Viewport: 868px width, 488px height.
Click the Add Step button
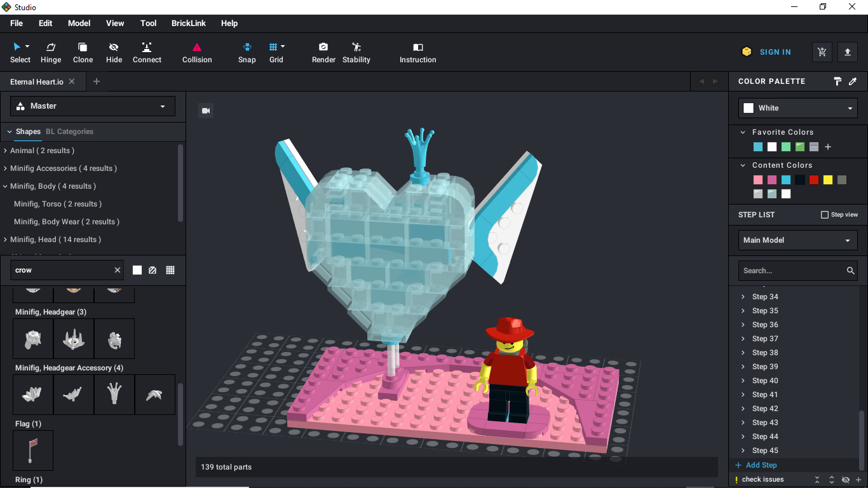click(x=756, y=465)
